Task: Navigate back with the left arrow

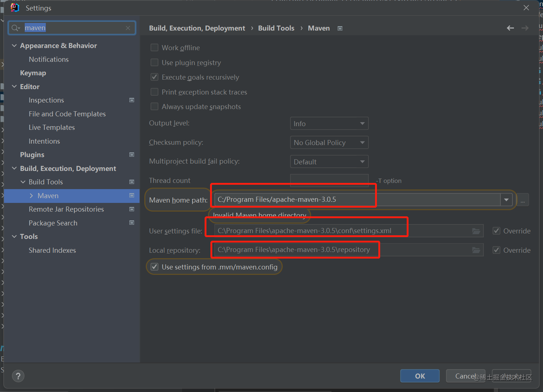Action: tap(510, 28)
